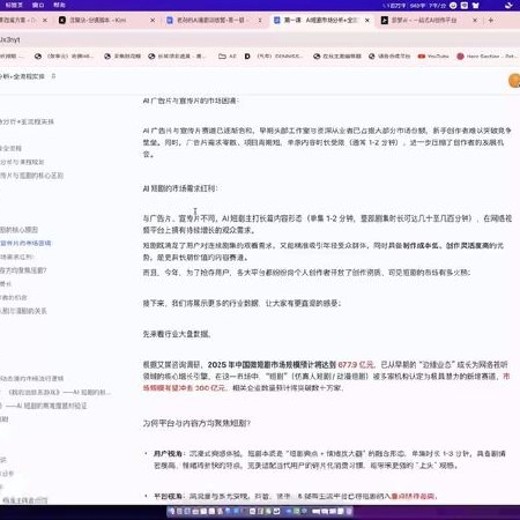Click the heading AI广告片与宣传片的市场困境
The height and width of the screenshot is (520, 520).
(x=191, y=100)
